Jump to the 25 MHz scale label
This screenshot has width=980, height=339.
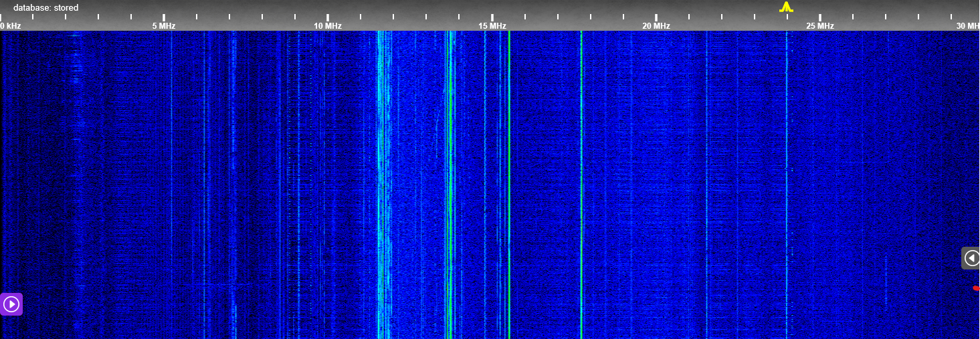819,26
